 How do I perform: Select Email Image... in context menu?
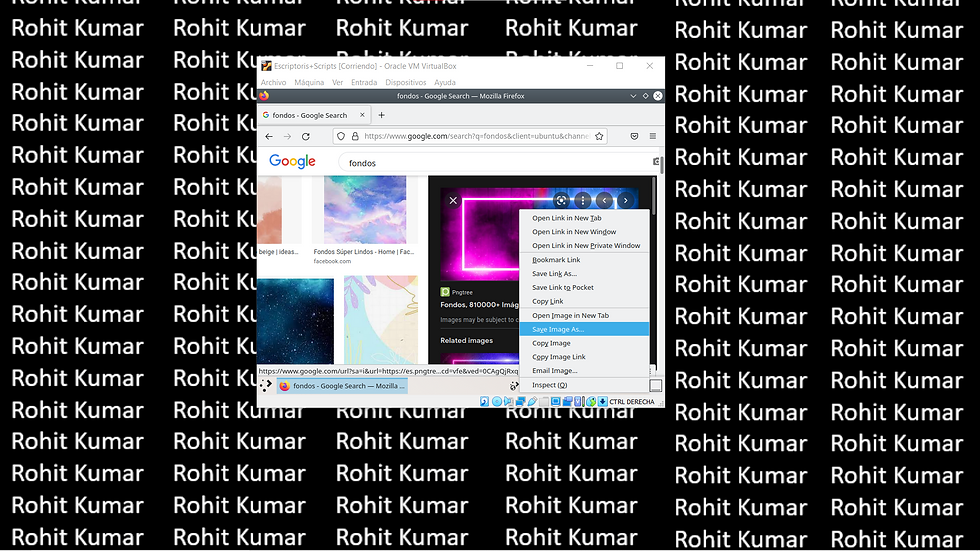click(x=584, y=370)
